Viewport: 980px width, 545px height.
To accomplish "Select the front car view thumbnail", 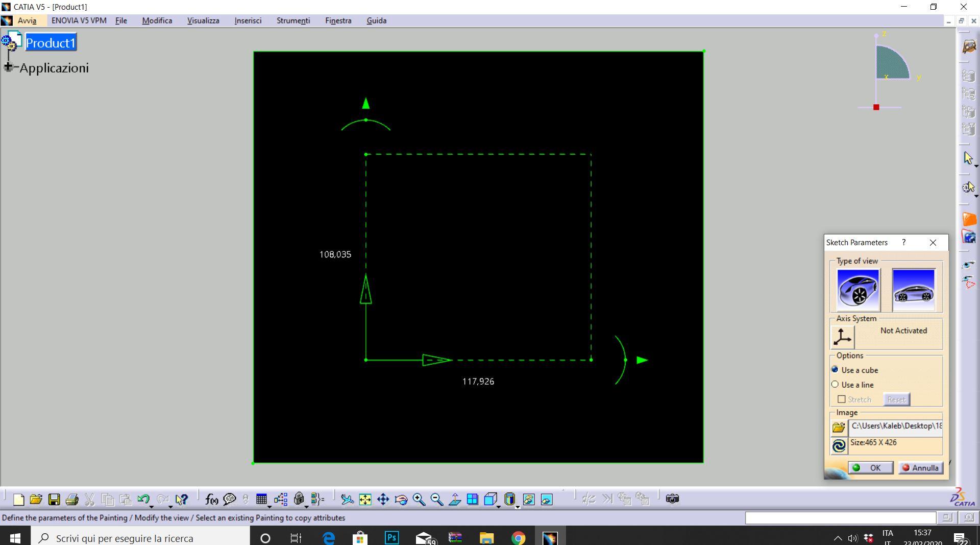I will coord(858,289).
